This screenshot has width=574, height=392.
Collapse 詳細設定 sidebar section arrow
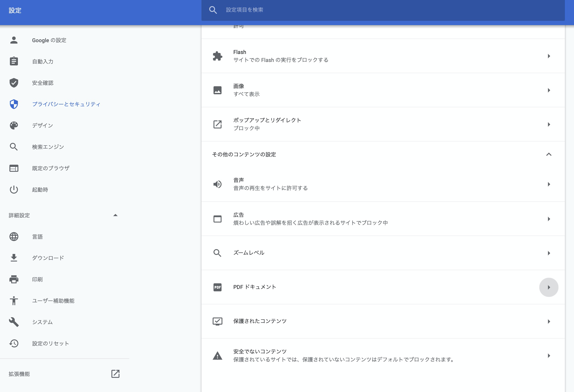[115, 215]
